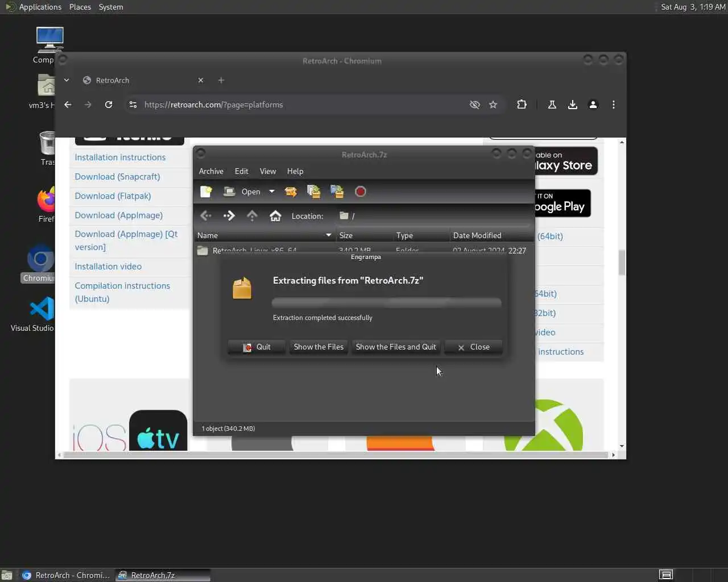Open the Places menu in top panel
The image size is (728, 582).
(x=80, y=7)
